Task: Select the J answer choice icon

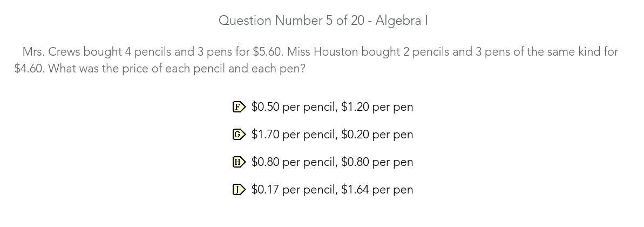Action: pos(239,190)
